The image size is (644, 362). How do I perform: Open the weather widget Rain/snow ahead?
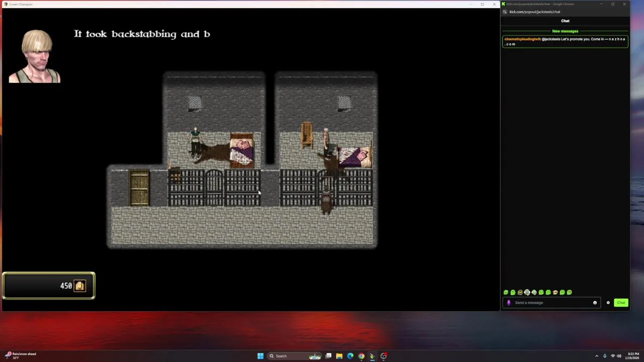(20, 355)
